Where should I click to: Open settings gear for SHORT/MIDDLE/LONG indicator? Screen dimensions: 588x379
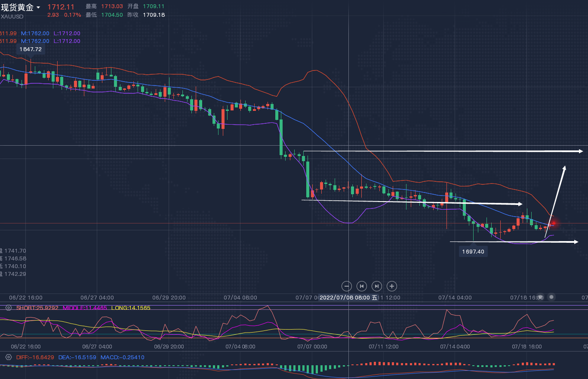point(8,308)
